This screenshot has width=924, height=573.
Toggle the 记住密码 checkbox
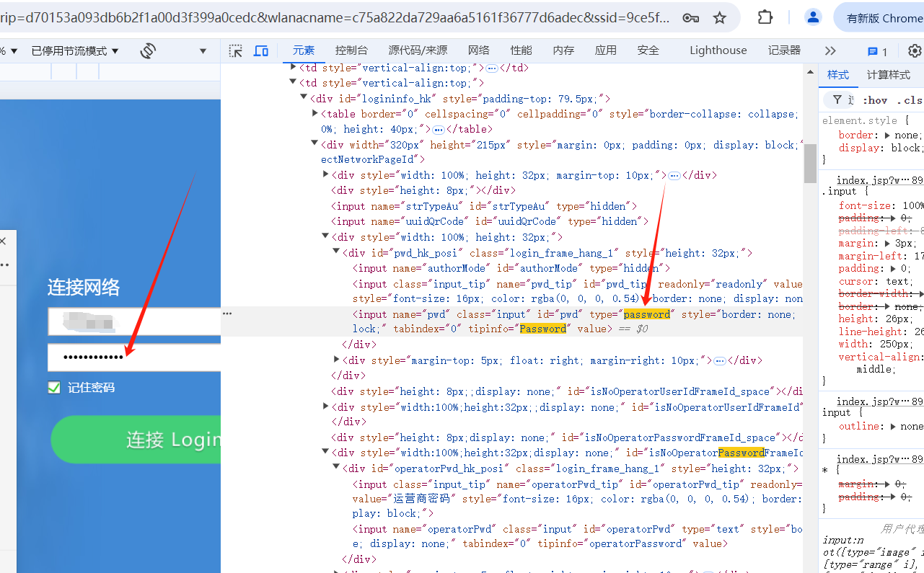[54, 388]
